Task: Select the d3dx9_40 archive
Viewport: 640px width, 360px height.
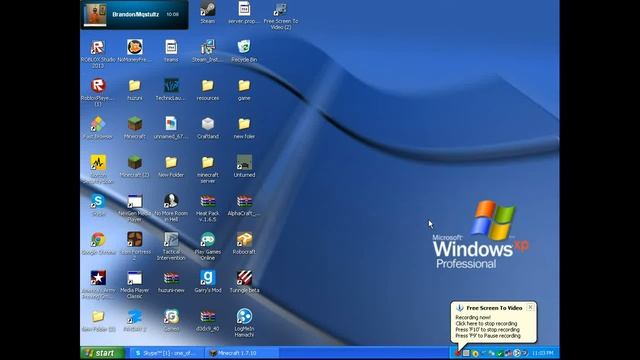Action: pyautogui.click(x=207, y=320)
